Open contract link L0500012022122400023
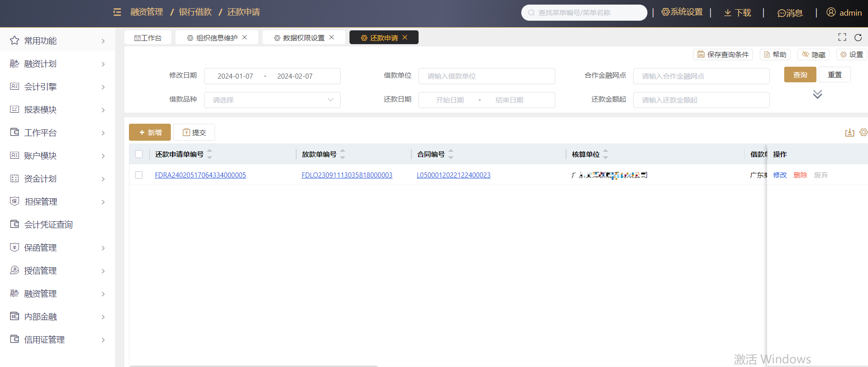 454,175
